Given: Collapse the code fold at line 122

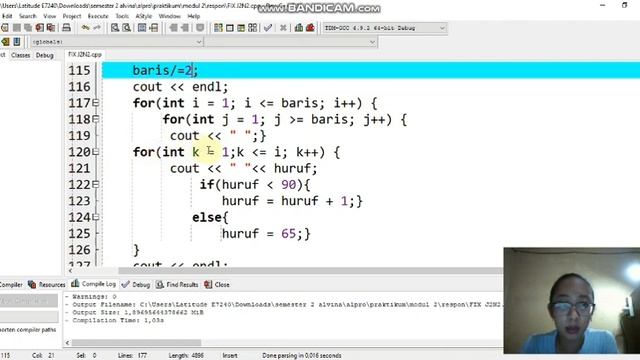Looking at the screenshot, I should tap(96, 184).
